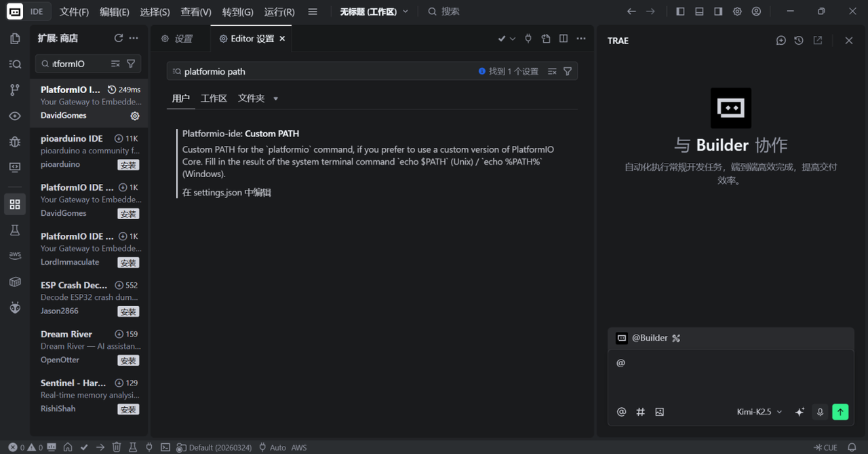
Task: Open the Kimi-K2.5 model dropdown
Action: click(759, 412)
